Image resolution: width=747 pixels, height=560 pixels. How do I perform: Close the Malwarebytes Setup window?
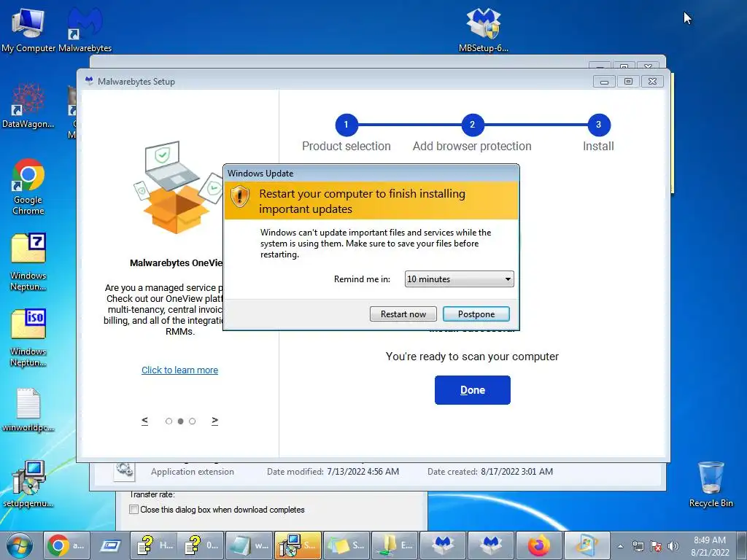[653, 82]
